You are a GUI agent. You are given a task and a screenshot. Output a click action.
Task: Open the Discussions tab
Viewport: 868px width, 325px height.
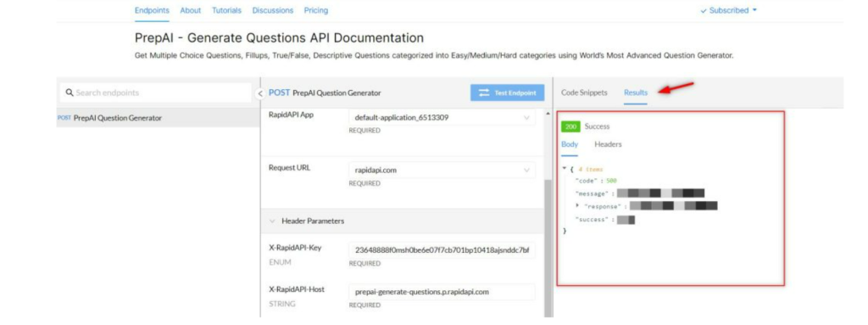click(x=273, y=10)
